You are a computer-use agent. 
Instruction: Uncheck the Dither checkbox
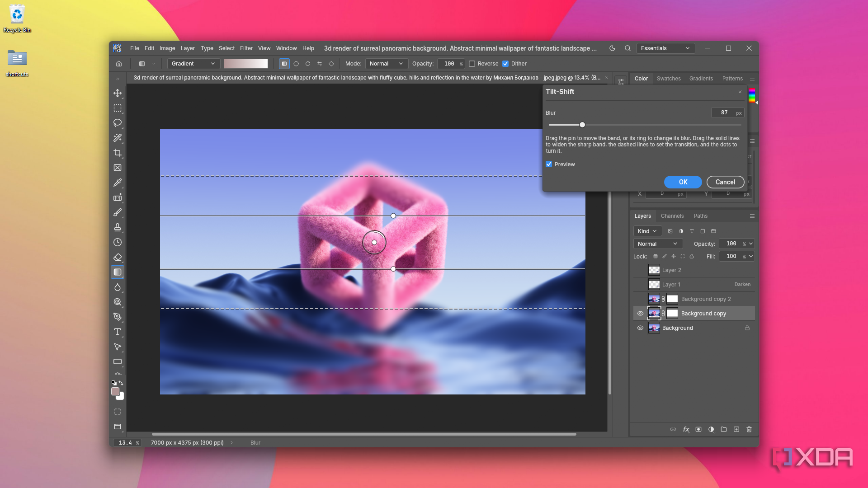(x=505, y=64)
